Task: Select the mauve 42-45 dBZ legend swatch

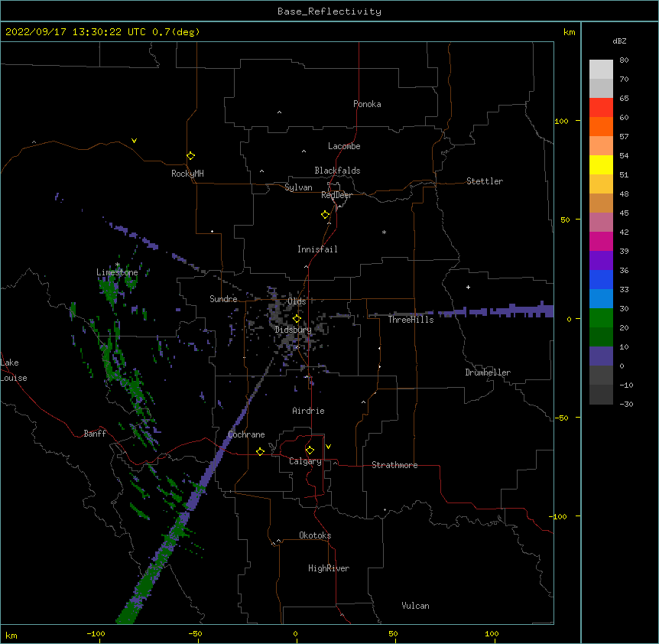Action: (601, 223)
